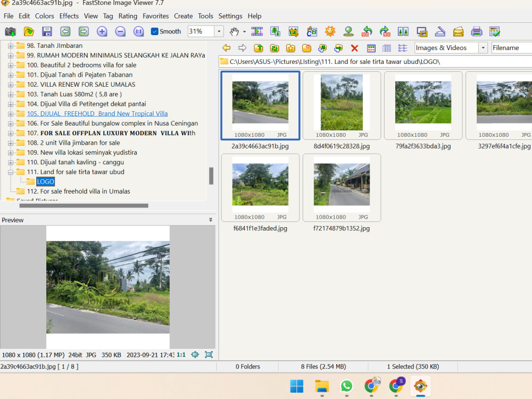Image resolution: width=532 pixels, height=399 pixels.
Task: Expand the 98. Tanah Jimbaran folder
Action: [x=11, y=45]
